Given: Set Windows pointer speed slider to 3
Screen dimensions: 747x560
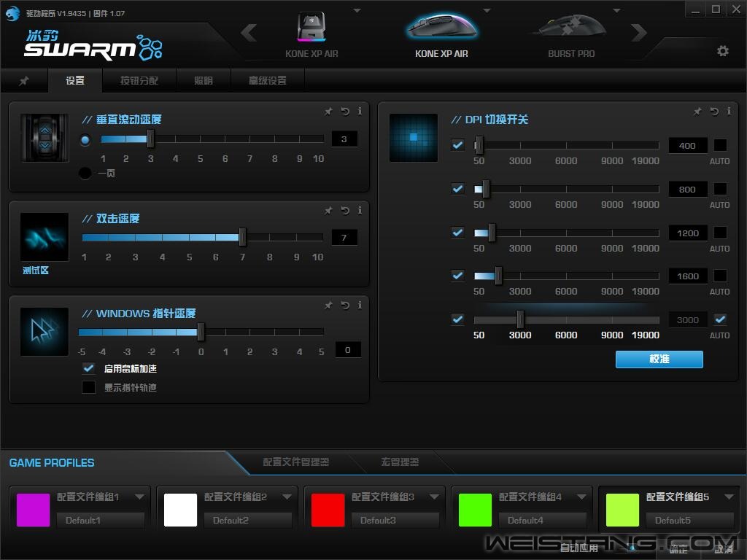Looking at the screenshot, I should coord(274,332).
